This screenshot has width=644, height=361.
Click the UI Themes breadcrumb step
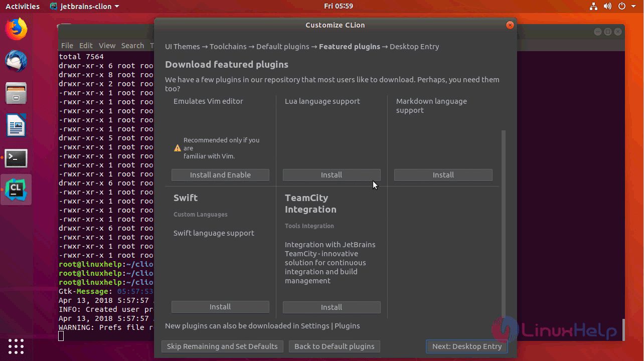[x=183, y=47]
